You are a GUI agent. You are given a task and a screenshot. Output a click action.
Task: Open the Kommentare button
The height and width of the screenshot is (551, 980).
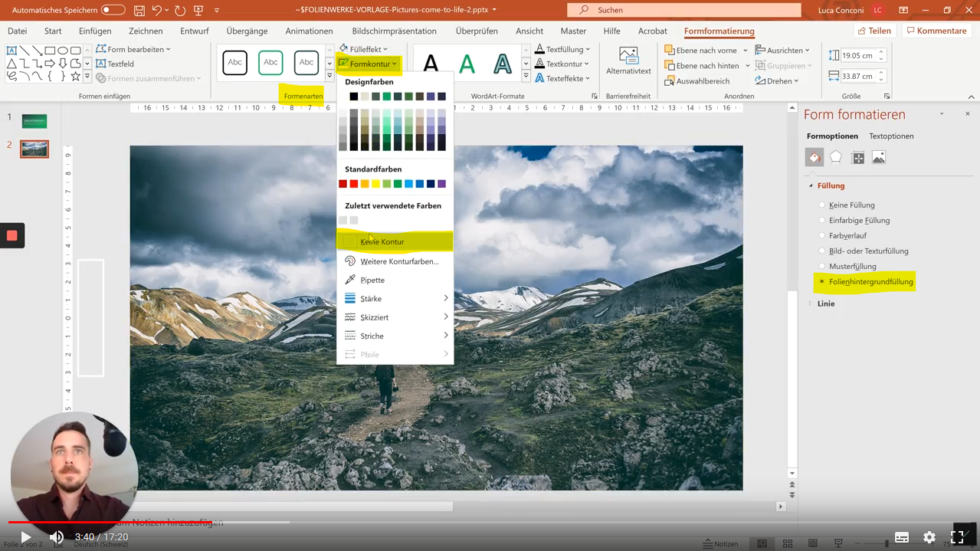936,31
